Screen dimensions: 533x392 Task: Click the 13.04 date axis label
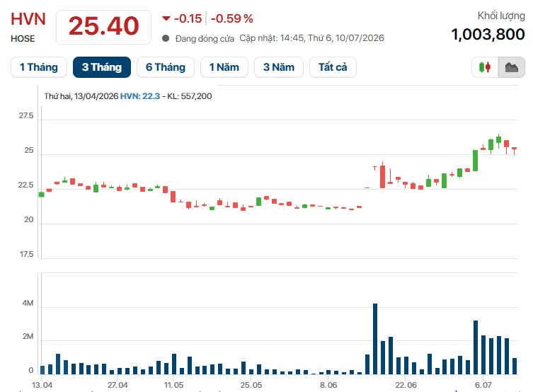[42, 385]
